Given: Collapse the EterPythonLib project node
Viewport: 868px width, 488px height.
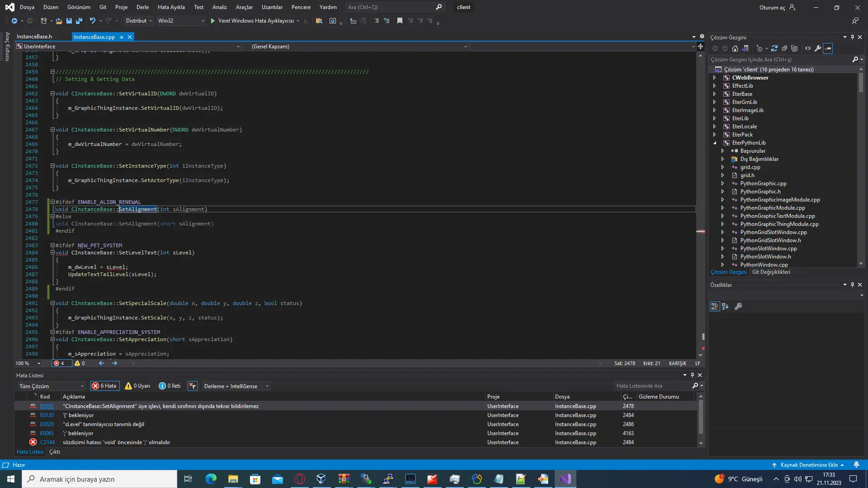Looking at the screenshot, I should (x=715, y=143).
